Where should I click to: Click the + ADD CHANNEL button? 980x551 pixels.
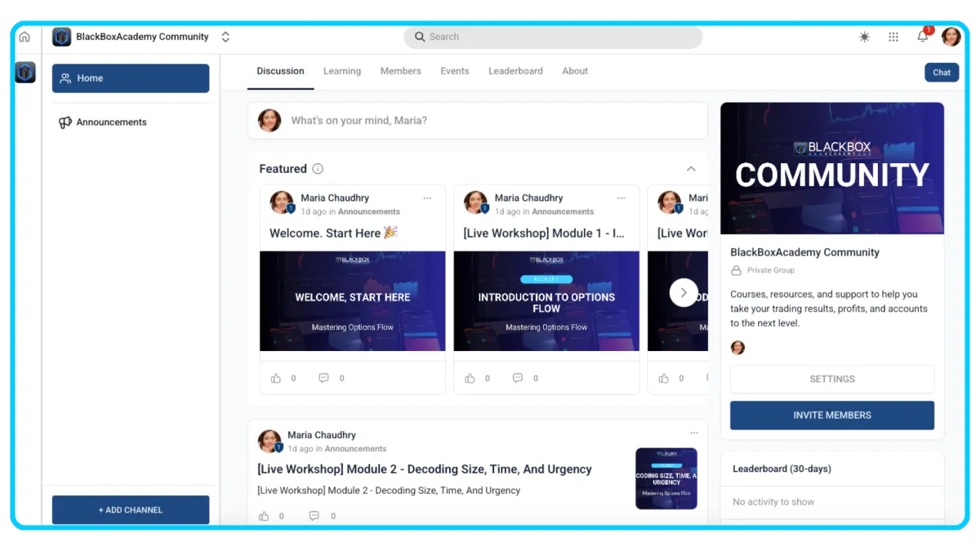tap(131, 510)
